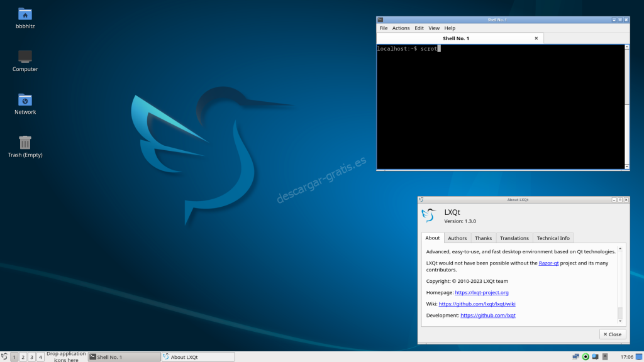Activate About LXQt in the taskbar

coord(198,357)
